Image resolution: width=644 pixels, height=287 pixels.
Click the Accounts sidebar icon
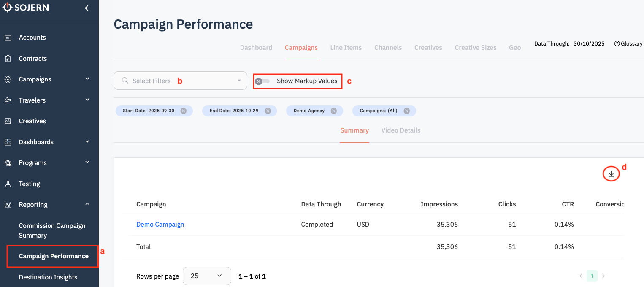tap(8, 38)
